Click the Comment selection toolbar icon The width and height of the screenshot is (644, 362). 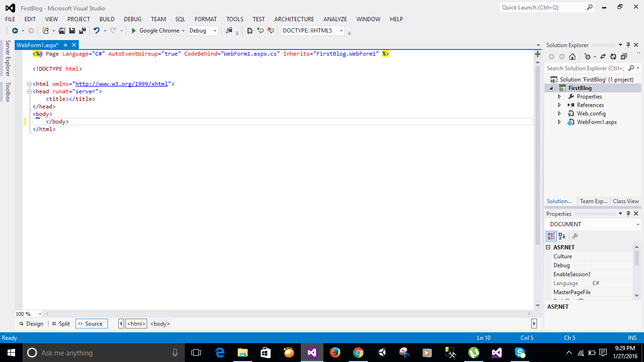[x=260, y=31]
